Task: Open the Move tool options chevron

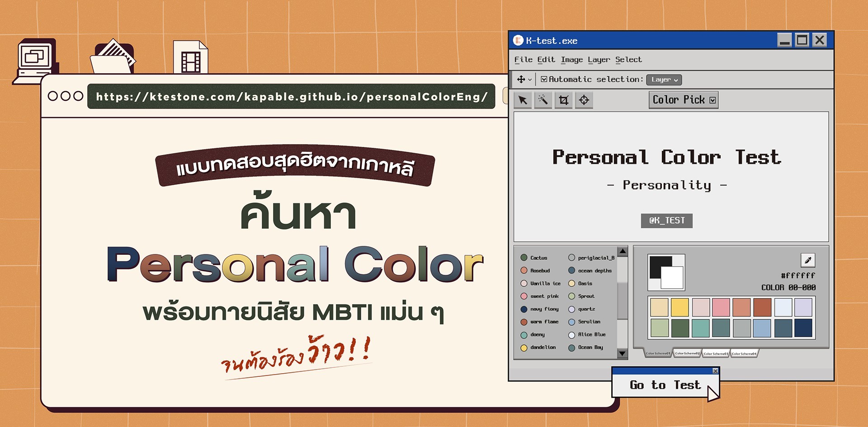Action: (531, 80)
